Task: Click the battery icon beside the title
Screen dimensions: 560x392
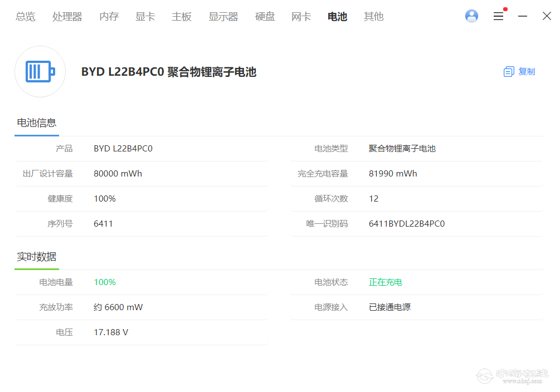Action: tap(40, 71)
